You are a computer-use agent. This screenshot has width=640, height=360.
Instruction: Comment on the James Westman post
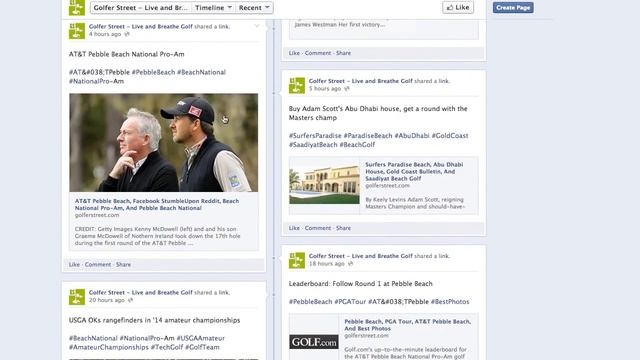pos(318,53)
